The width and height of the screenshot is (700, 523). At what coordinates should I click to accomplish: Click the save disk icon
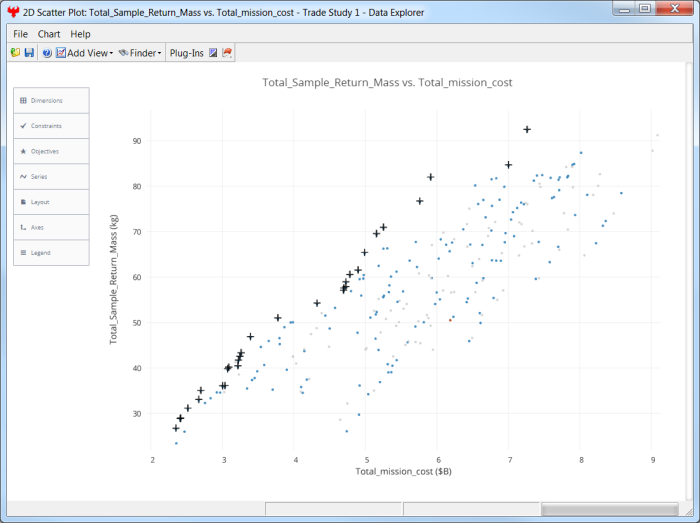(29, 53)
